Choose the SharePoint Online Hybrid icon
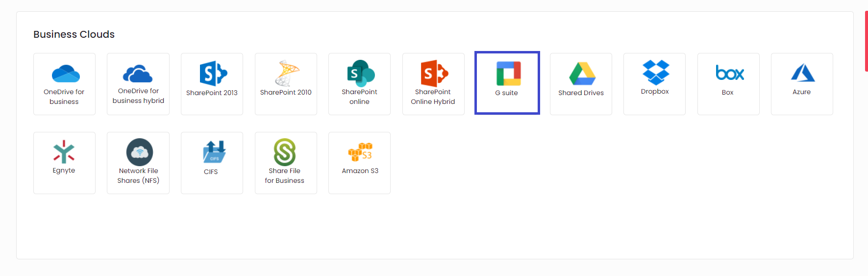 (434, 74)
